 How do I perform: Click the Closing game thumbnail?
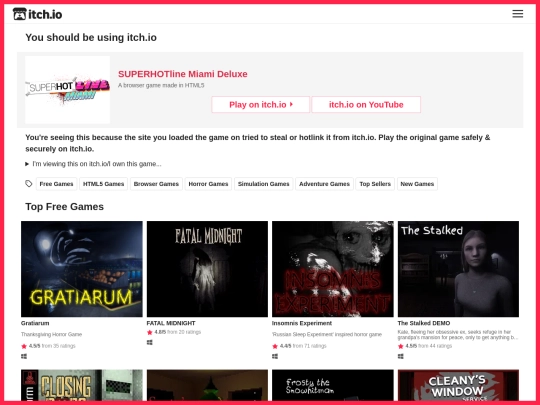point(82,385)
